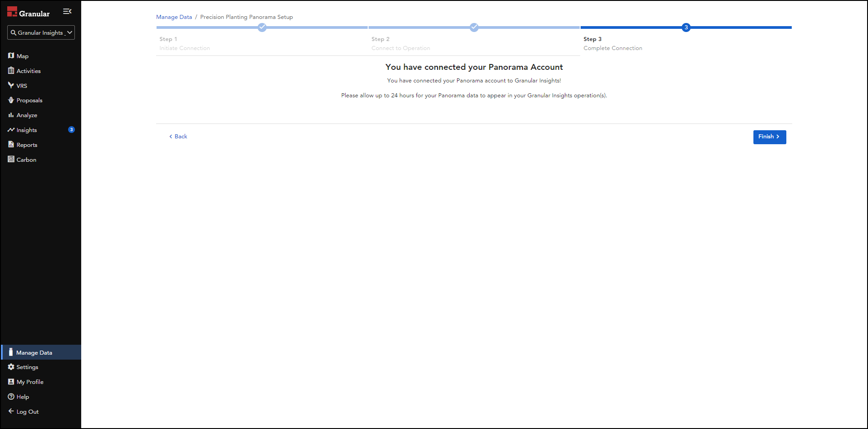The image size is (868, 429).
Task: Open the Granular Insights operation dropdown
Action: point(41,32)
